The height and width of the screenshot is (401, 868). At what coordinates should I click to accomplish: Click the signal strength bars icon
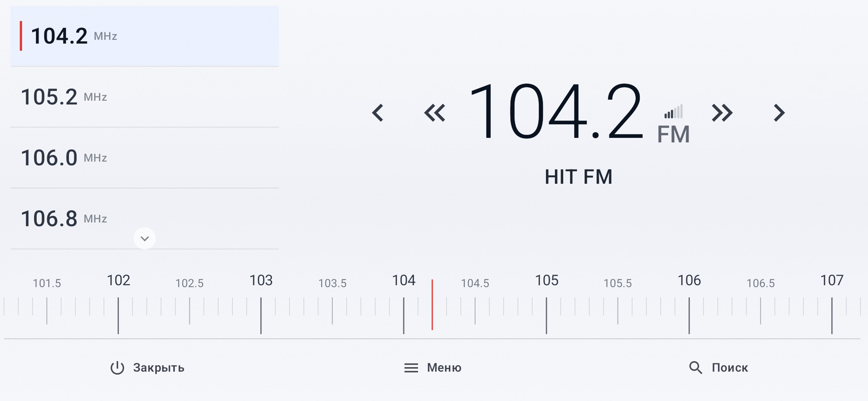point(674,111)
